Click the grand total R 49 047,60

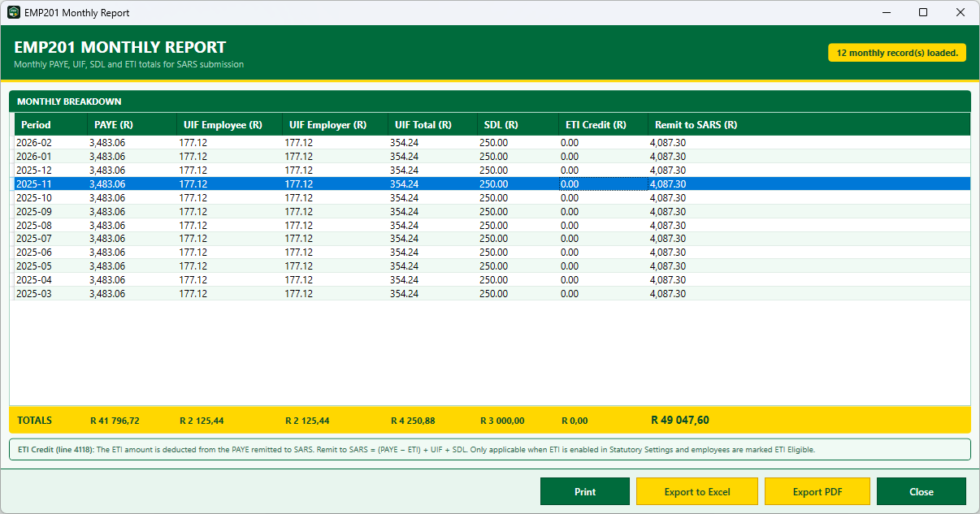click(680, 420)
